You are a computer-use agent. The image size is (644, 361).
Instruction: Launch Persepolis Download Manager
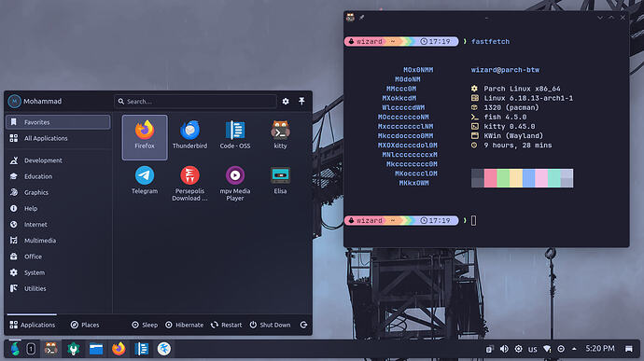click(x=189, y=183)
